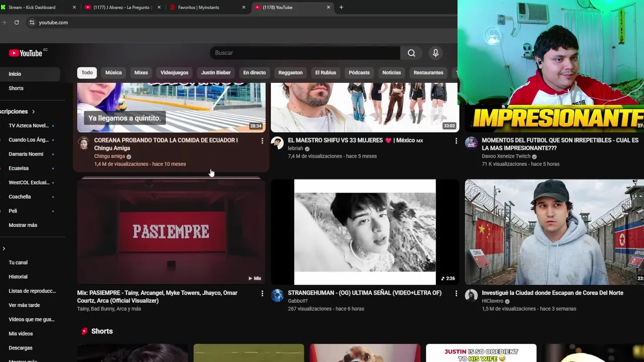Screen dimensions: 644x362
Task: Open Mis vídeos in sidebar
Action: click(21, 333)
